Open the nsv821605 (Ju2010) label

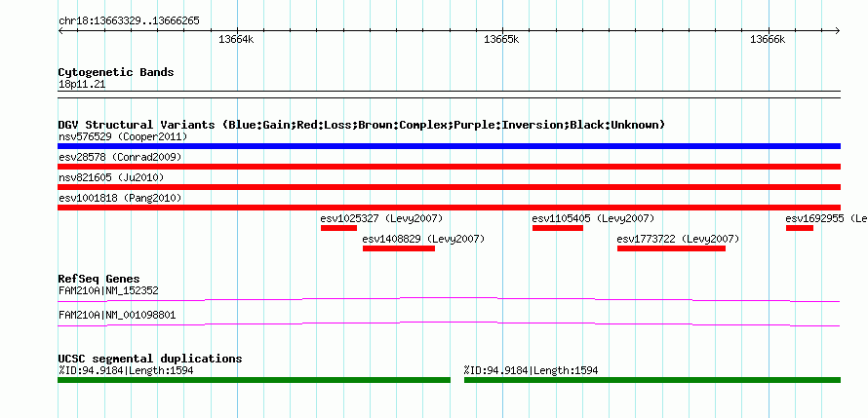coord(111,177)
